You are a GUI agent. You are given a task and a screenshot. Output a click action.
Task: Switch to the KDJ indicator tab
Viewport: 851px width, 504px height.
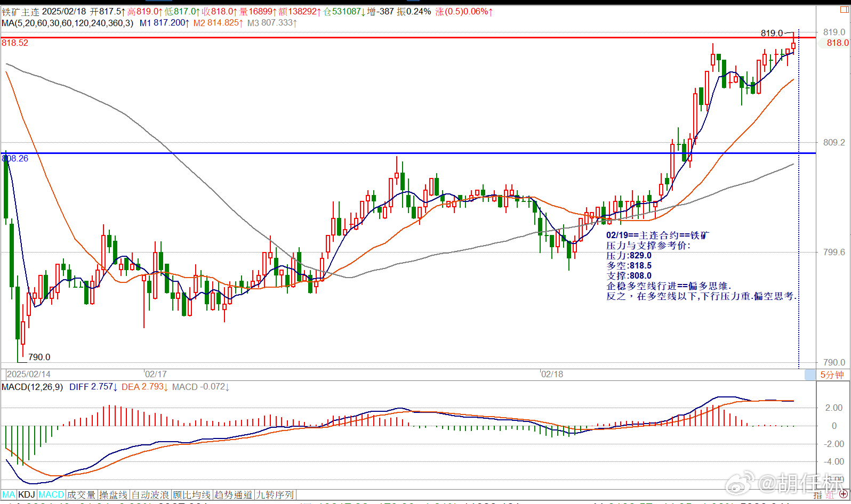[27, 495]
